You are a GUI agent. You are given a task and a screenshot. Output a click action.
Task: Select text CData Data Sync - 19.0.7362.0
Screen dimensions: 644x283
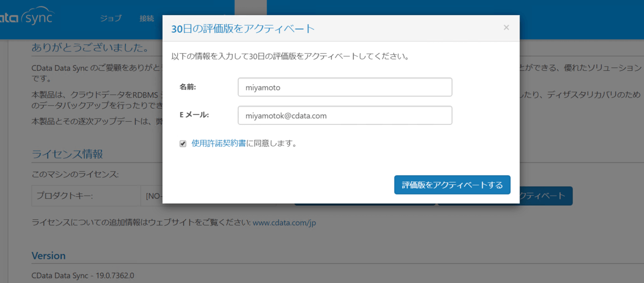coord(83,275)
